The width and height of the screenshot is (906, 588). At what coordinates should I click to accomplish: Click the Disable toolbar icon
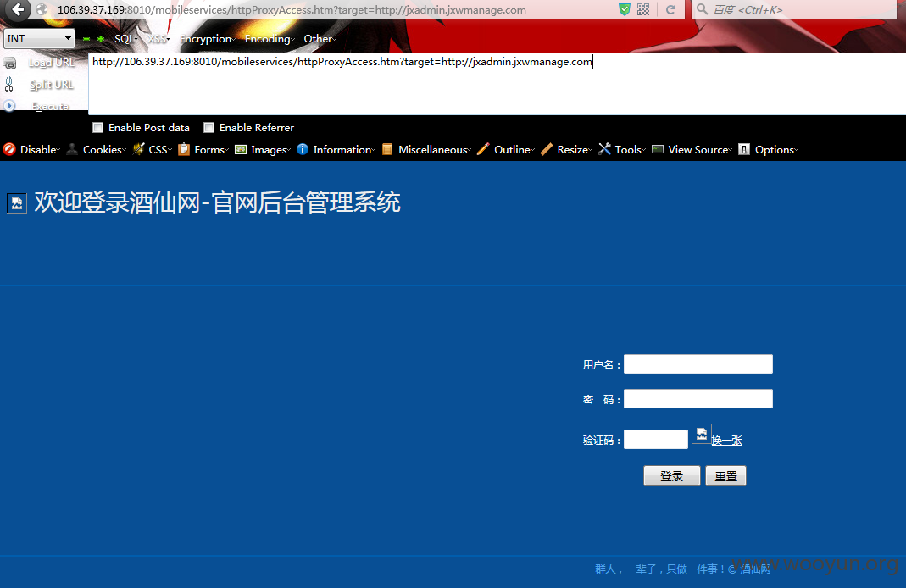(9, 149)
